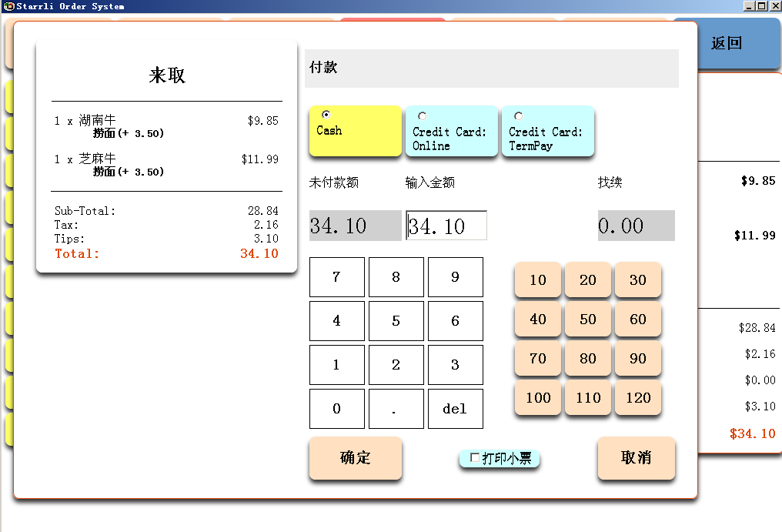Choose Credit Card: Online payment option

(423, 116)
